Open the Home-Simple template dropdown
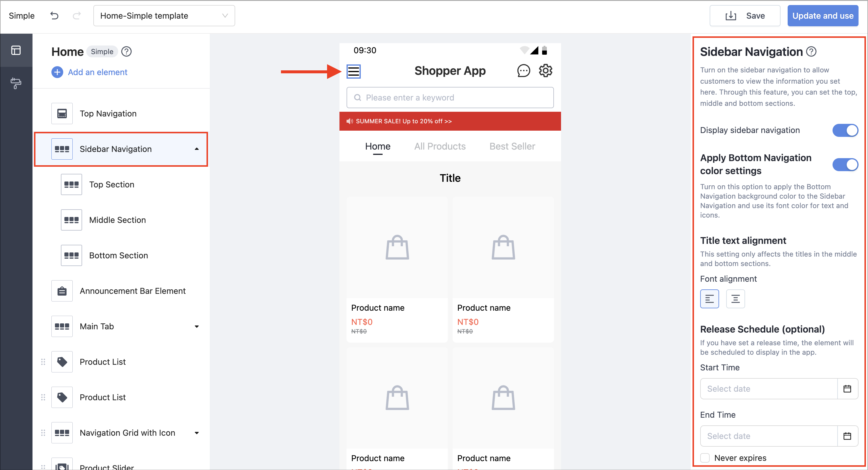The width and height of the screenshot is (868, 470). tap(164, 16)
